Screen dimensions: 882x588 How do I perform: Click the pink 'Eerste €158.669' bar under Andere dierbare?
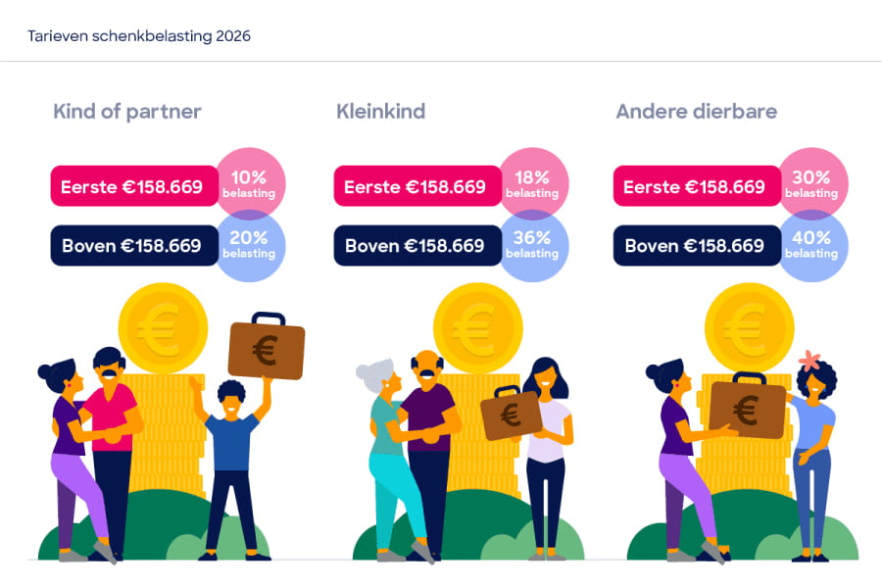697,185
